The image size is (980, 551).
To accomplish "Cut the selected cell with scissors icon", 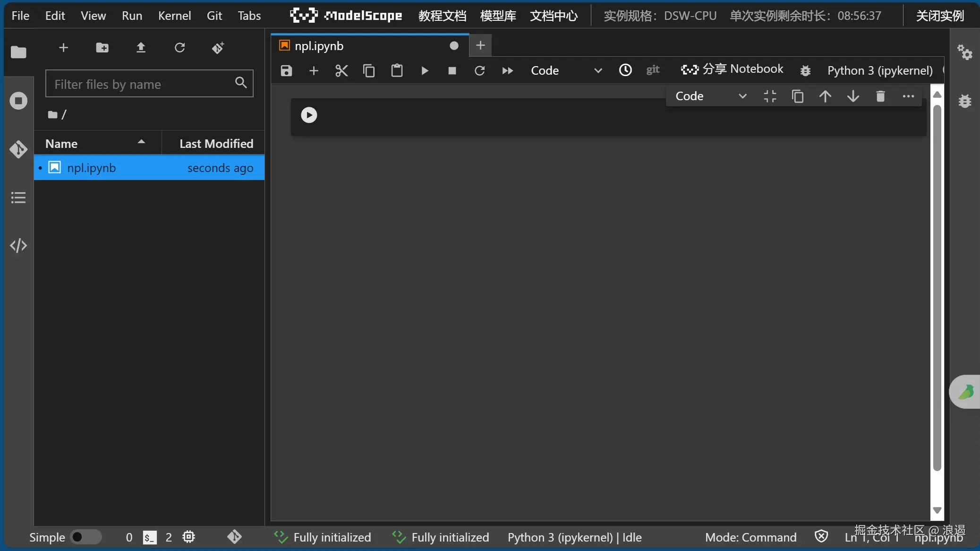I will point(341,71).
